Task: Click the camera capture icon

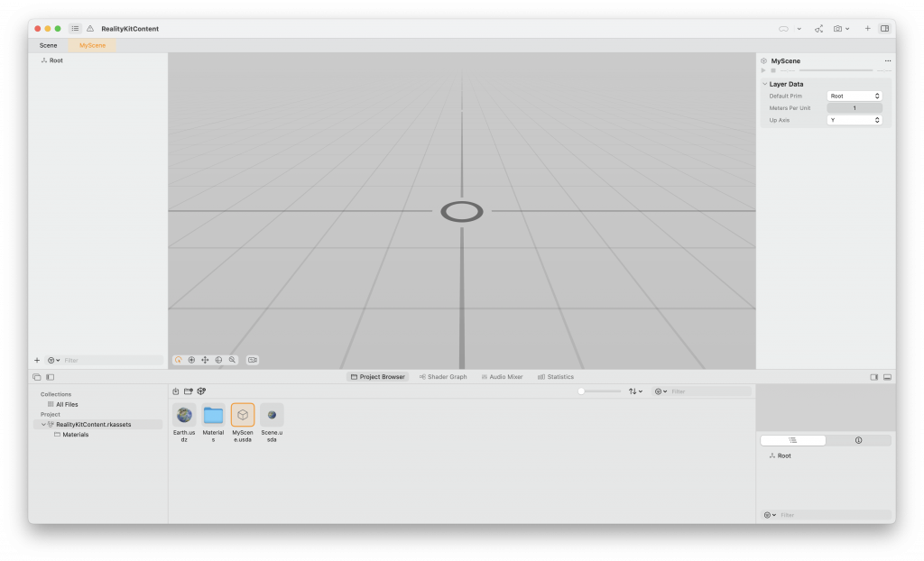Action: [x=837, y=28]
